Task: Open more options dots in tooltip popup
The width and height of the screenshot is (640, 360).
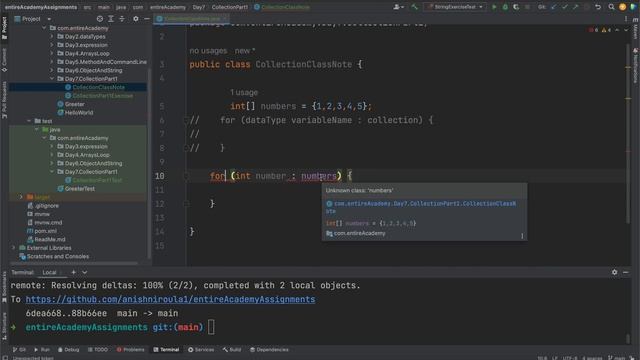Action: click(x=522, y=236)
